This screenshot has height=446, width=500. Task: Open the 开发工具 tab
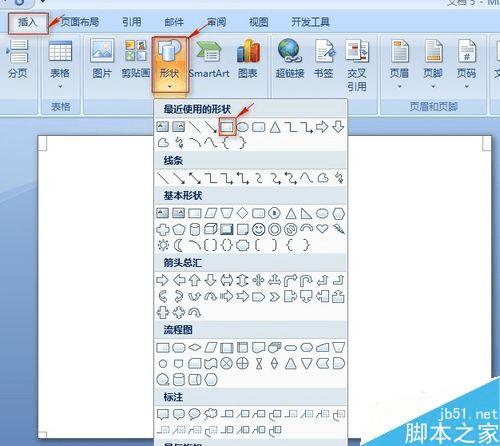311,22
